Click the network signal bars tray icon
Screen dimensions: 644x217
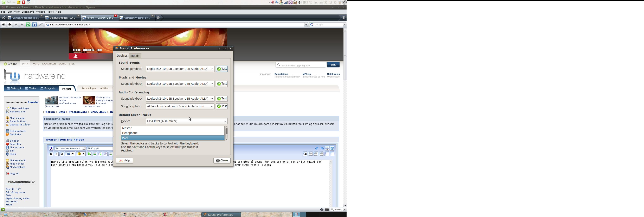(286, 2)
